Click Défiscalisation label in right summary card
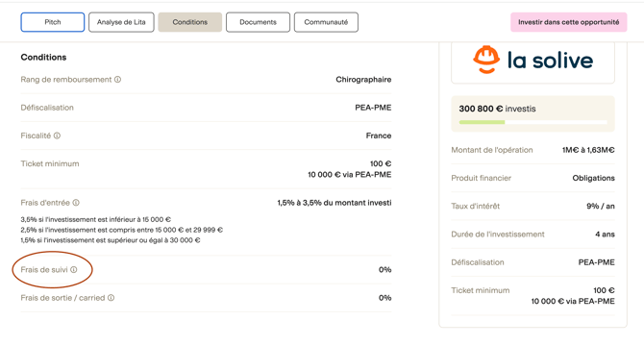Image resolution: width=644 pixels, height=346 pixels. pyautogui.click(x=478, y=262)
